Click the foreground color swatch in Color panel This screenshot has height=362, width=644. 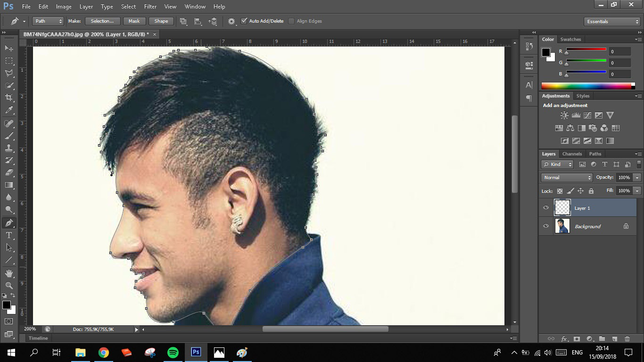point(545,52)
